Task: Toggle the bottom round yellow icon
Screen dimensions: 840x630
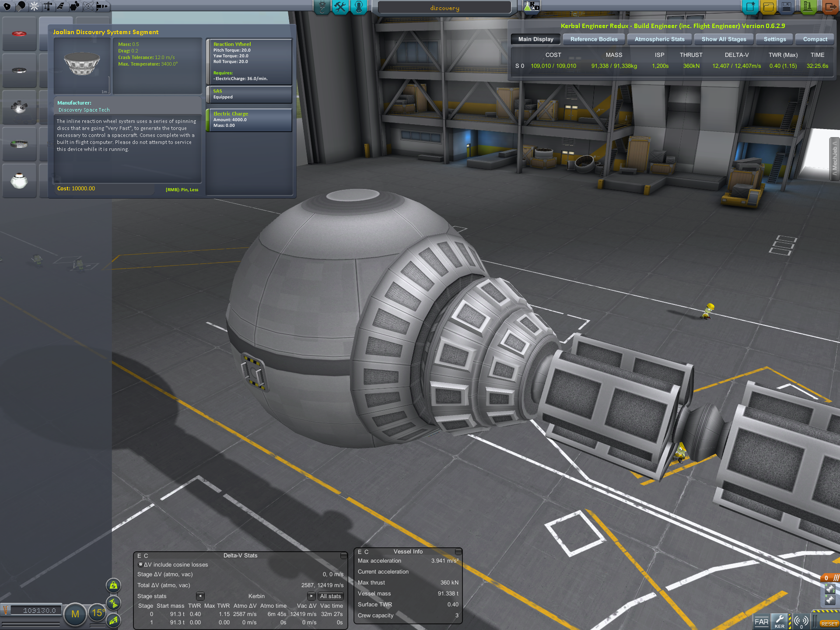Action: 113,620
